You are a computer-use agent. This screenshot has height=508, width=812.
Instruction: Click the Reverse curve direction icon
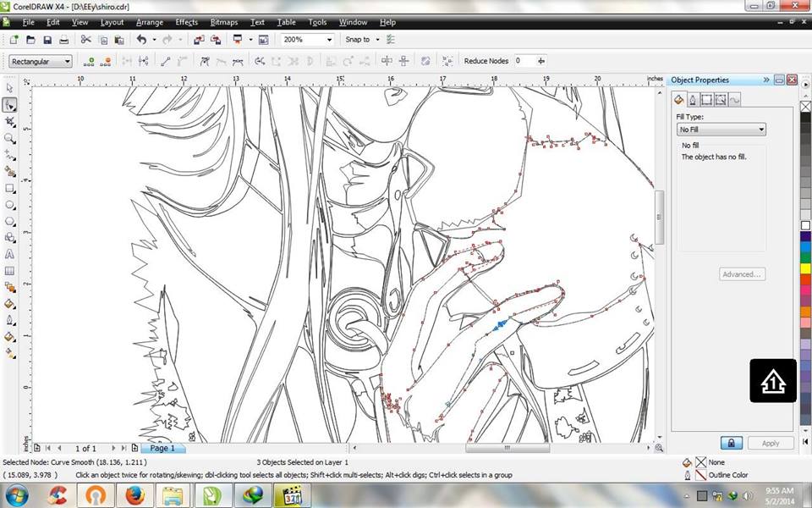[x=260, y=61]
